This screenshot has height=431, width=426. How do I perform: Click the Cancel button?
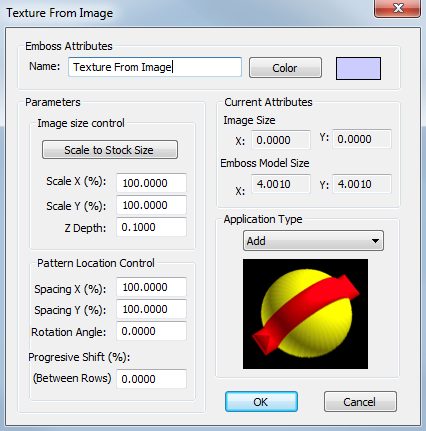click(360, 402)
